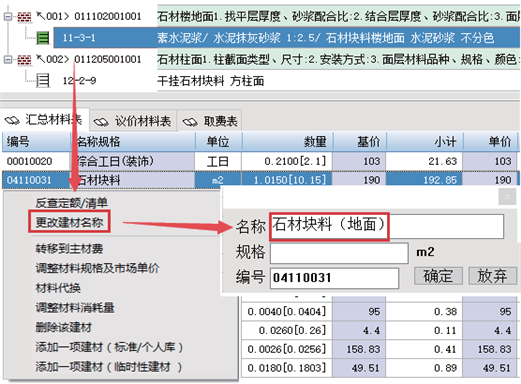Collapse the 001 tree node expander
This screenshot has height=384, width=521.
click(8, 16)
